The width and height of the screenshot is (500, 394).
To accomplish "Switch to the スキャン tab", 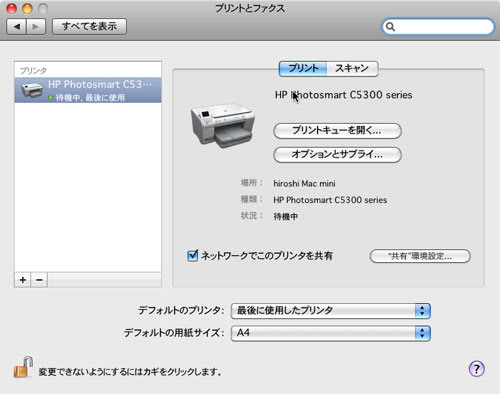I will pos(352,69).
